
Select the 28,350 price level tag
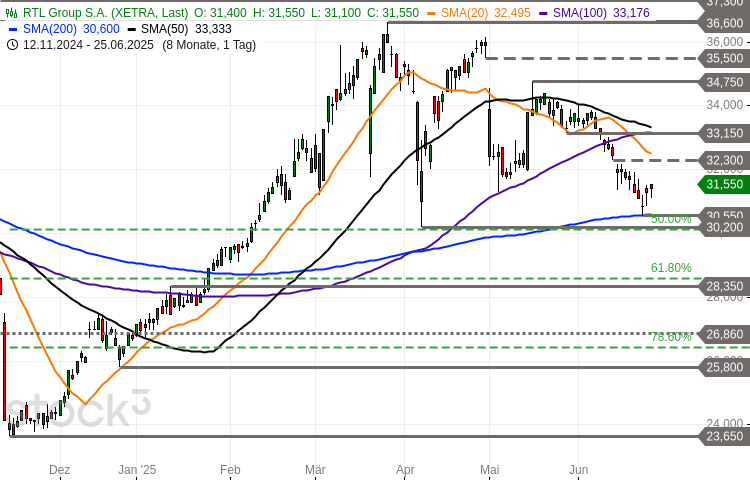pyautogui.click(x=724, y=286)
